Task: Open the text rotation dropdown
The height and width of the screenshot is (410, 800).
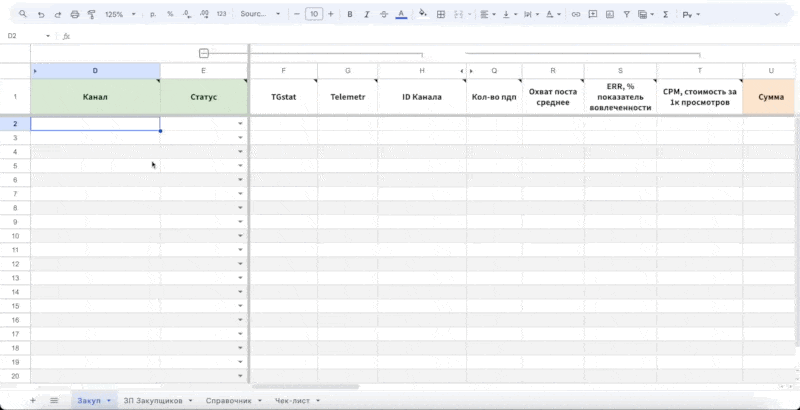Action: point(554,14)
